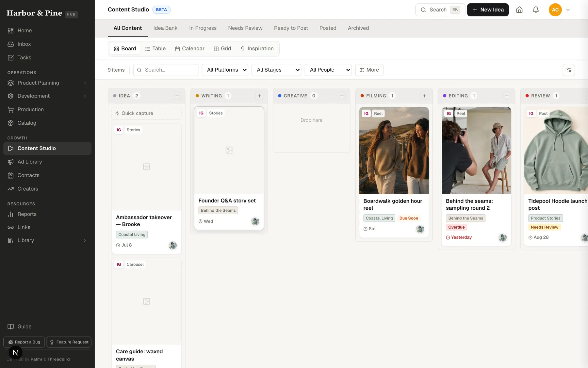
Task: Add card to CREATIVE column
Action: click(342, 96)
